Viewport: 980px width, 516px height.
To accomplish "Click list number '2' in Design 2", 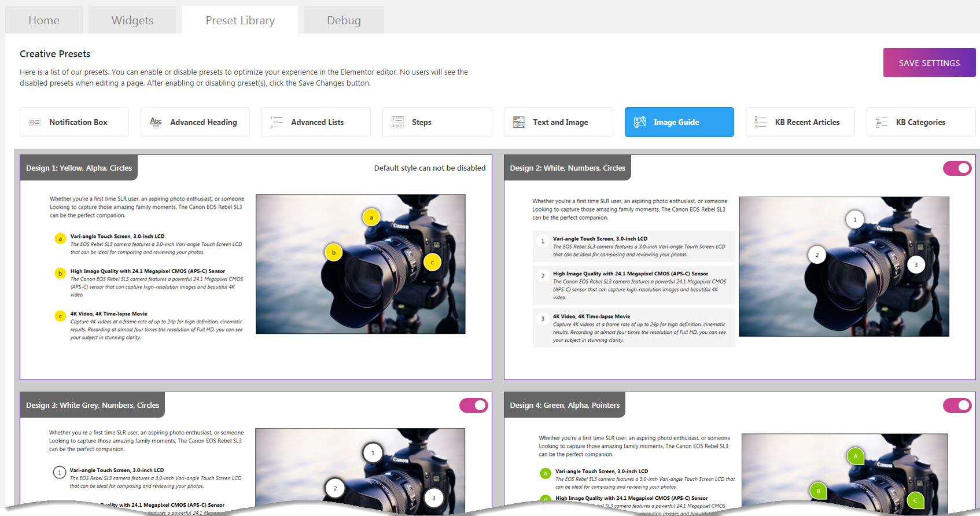I will (543, 276).
